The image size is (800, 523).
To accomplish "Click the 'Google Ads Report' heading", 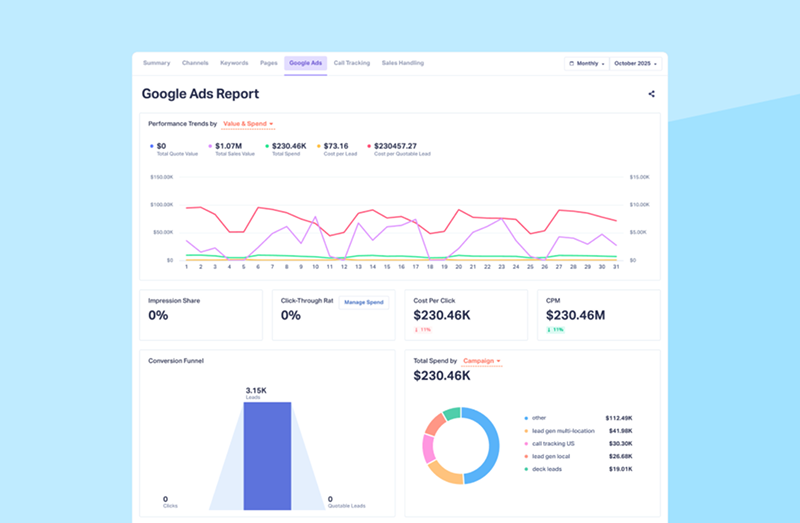I will pyautogui.click(x=201, y=94).
